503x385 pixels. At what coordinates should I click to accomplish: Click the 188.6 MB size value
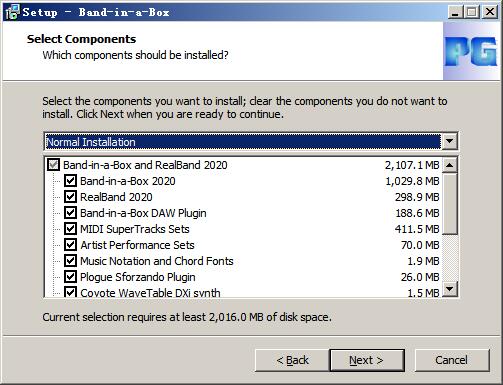pyautogui.click(x=417, y=213)
